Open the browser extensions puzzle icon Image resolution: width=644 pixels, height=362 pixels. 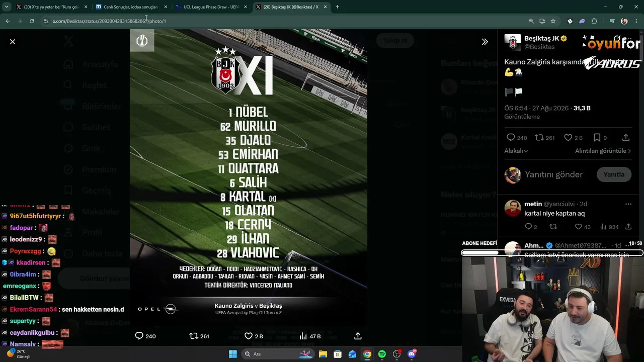(594, 21)
